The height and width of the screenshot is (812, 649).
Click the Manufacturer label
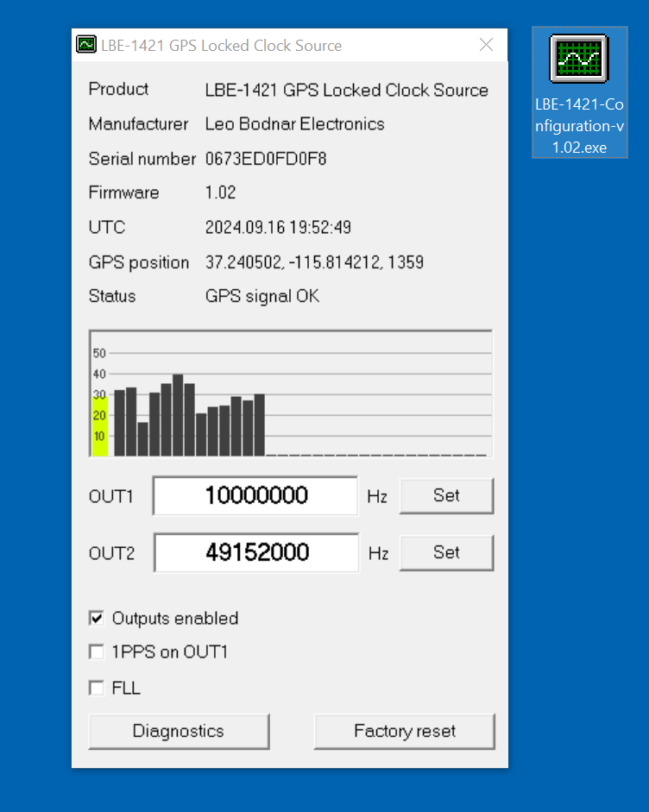(x=138, y=123)
